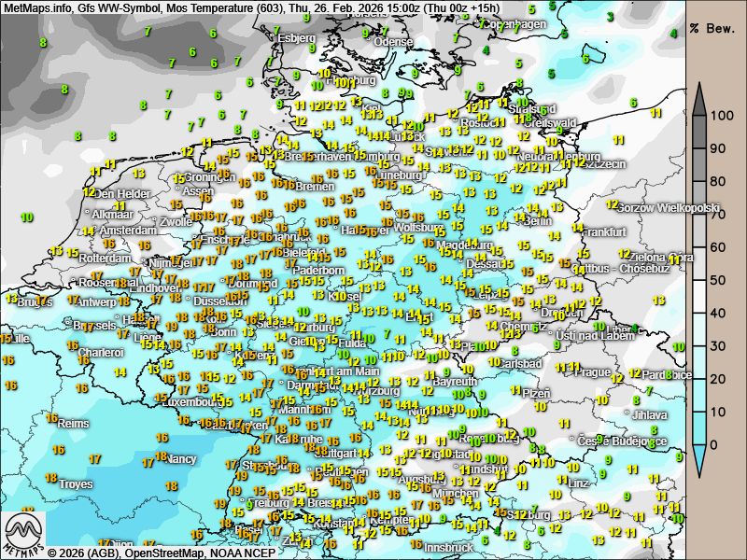Screen dimensions: 747x560
Task: Click the Jihlava city label
Action: coord(649,414)
